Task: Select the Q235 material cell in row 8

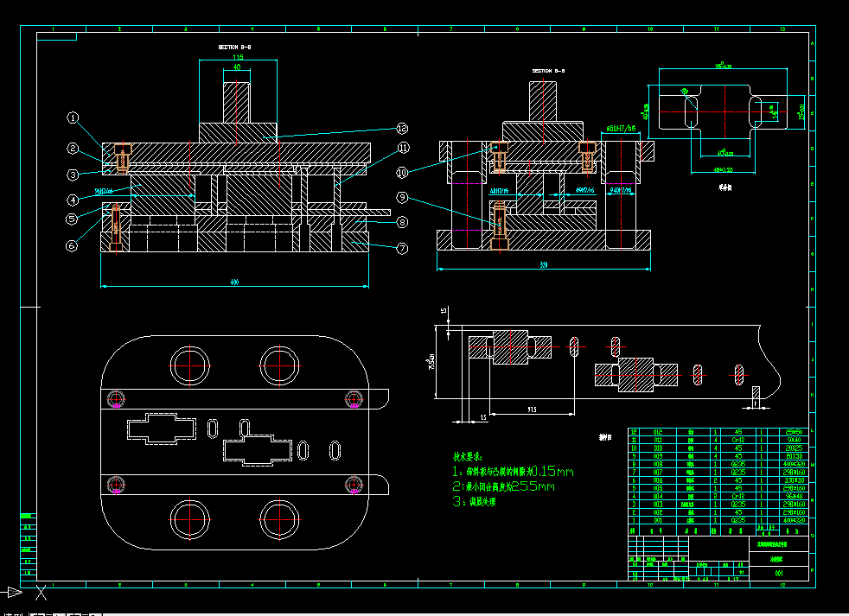Action: tap(738, 465)
